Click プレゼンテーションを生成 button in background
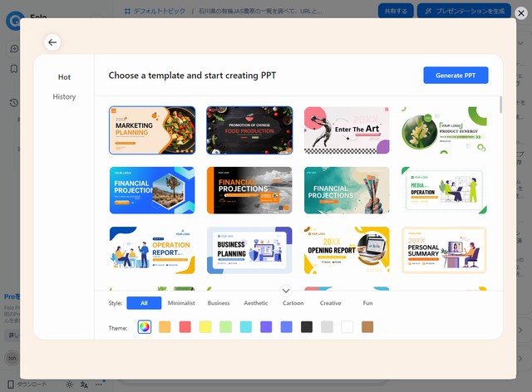Screen dimensions: 532x392 click(x=464, y=11)
